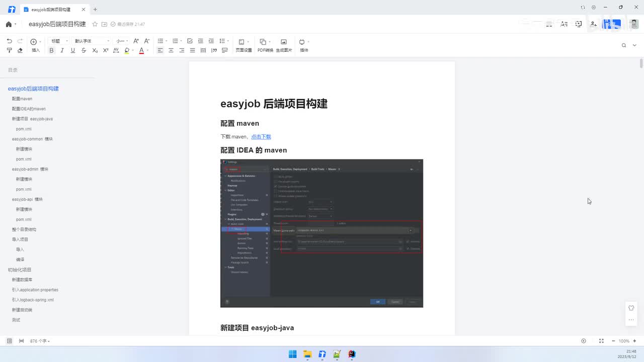The image size is (644, 362).
Task: Center align text
Action: [171, 50]
